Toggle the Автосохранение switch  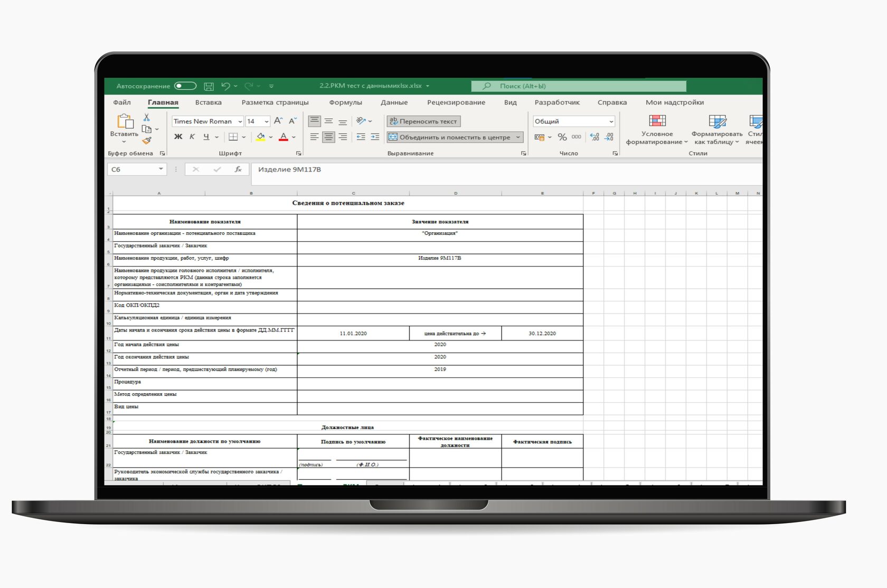pos(185,86)
